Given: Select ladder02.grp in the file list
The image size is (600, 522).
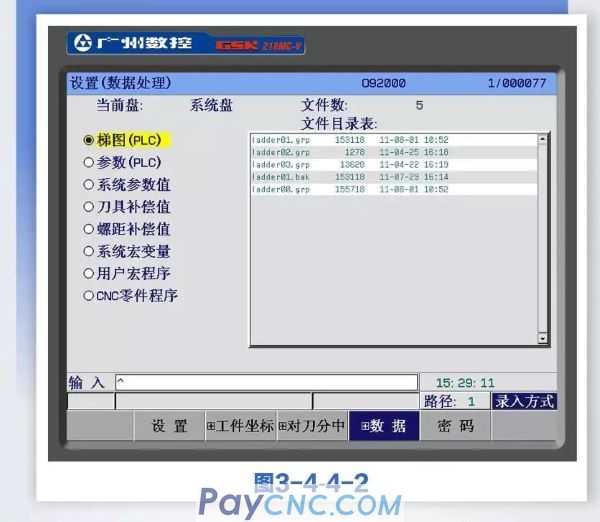Looking at the screenshot, I should tap(282, 152).
